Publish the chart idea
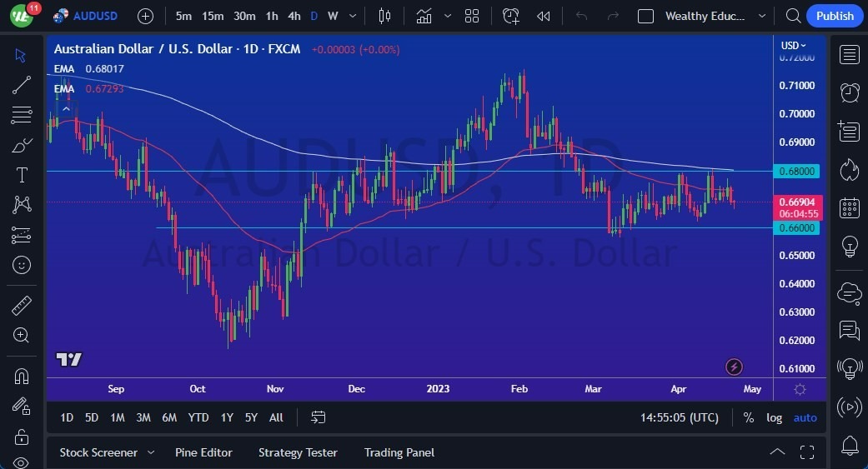 pyautogui.click(x=835, y=16)
